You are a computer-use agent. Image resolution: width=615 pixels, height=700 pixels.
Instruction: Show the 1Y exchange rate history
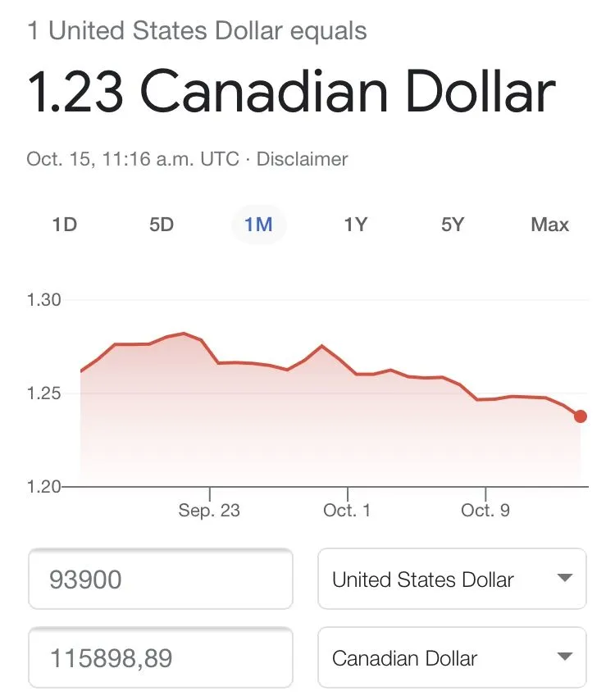[355, 225]
